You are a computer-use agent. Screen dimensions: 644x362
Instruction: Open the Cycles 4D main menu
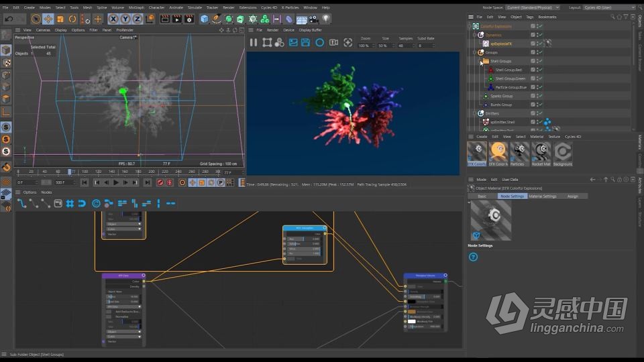tap(269, 7)
